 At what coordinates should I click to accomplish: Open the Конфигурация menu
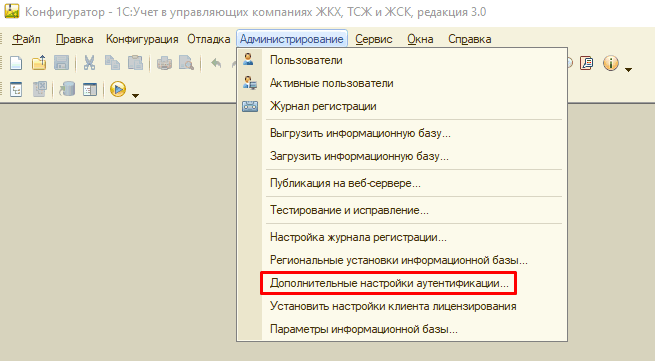tap(142, 39)
